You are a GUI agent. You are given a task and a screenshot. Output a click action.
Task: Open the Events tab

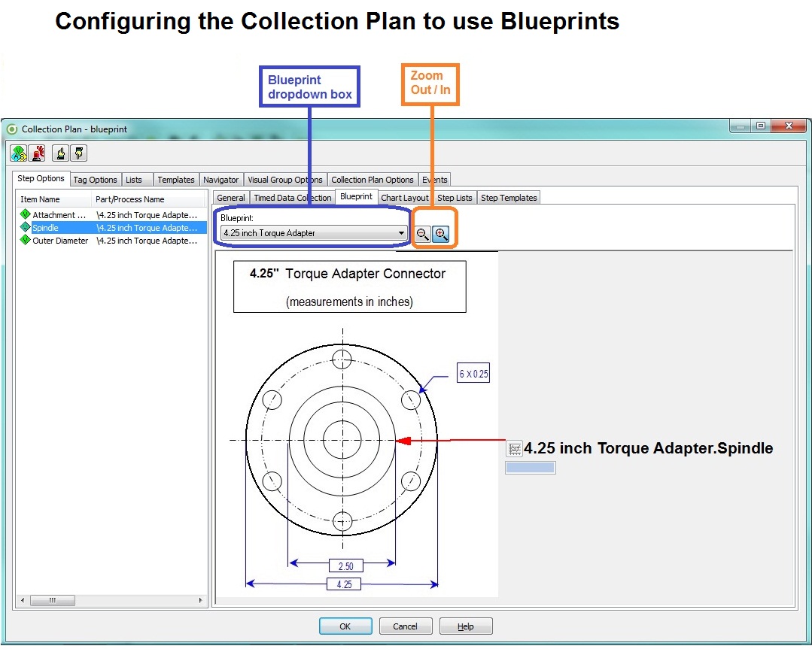[435, 180]
